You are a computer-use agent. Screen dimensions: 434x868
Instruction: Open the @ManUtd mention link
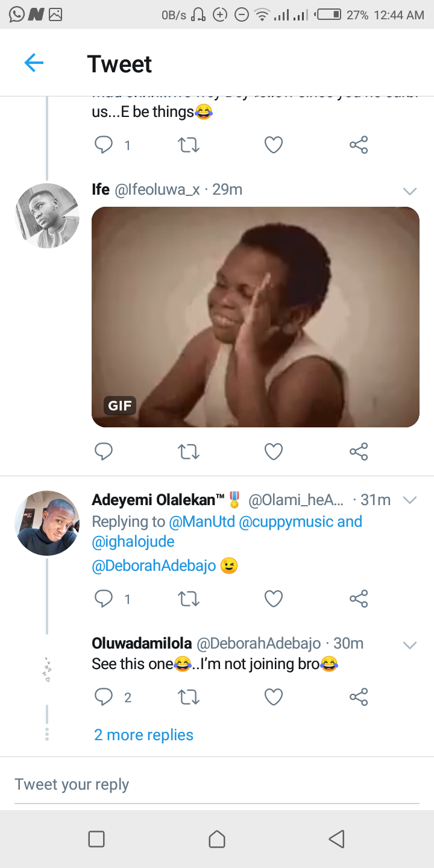pos(201,522)
